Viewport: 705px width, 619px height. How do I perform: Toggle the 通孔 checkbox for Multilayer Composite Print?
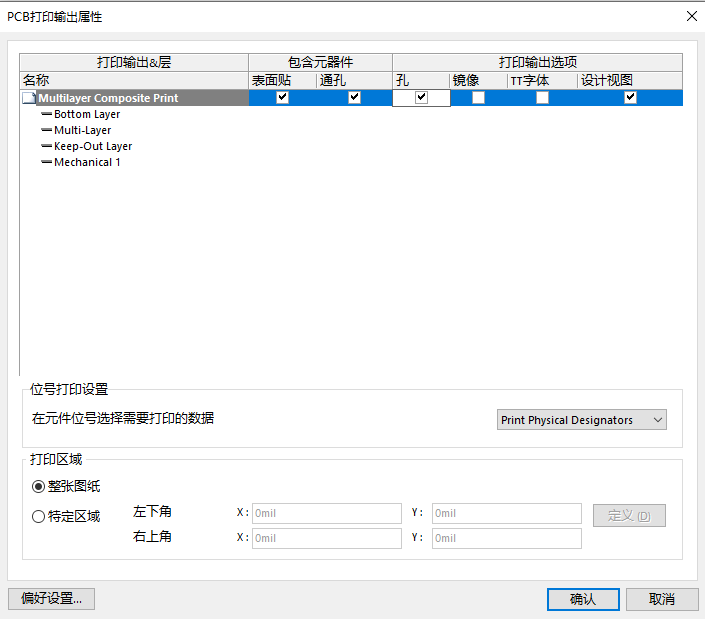pos(354,97)
